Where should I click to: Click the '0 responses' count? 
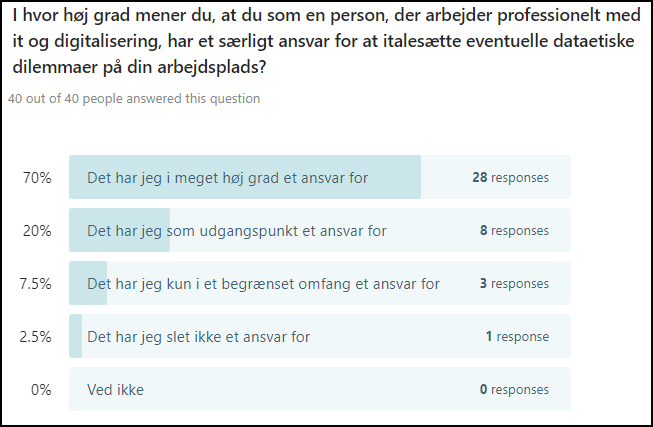coord(514,389)
